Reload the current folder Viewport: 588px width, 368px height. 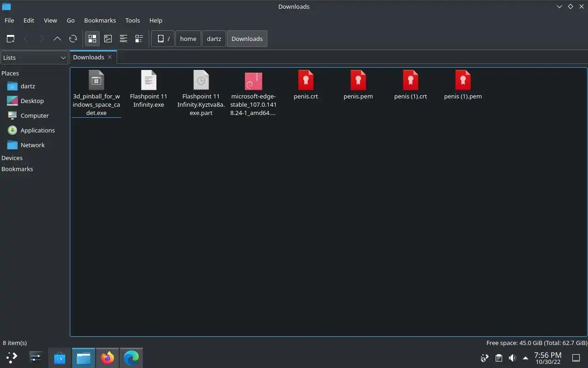tap(73, 39)
